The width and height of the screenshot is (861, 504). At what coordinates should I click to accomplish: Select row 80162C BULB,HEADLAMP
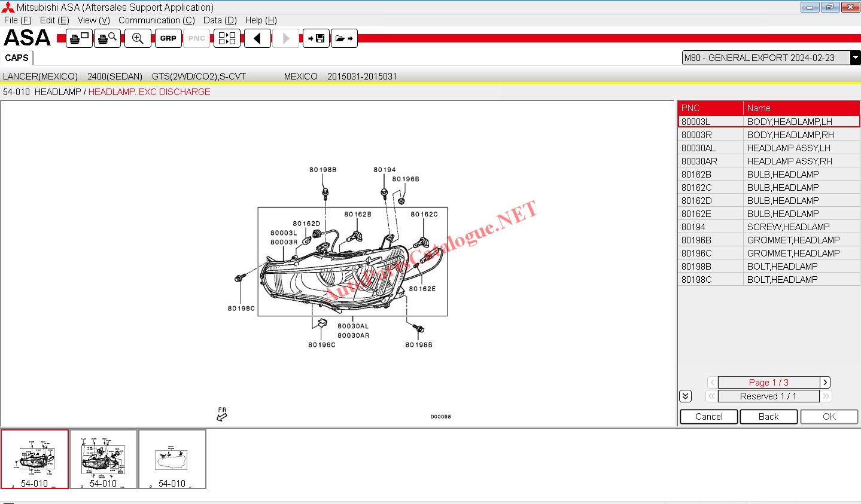[769, 187]
